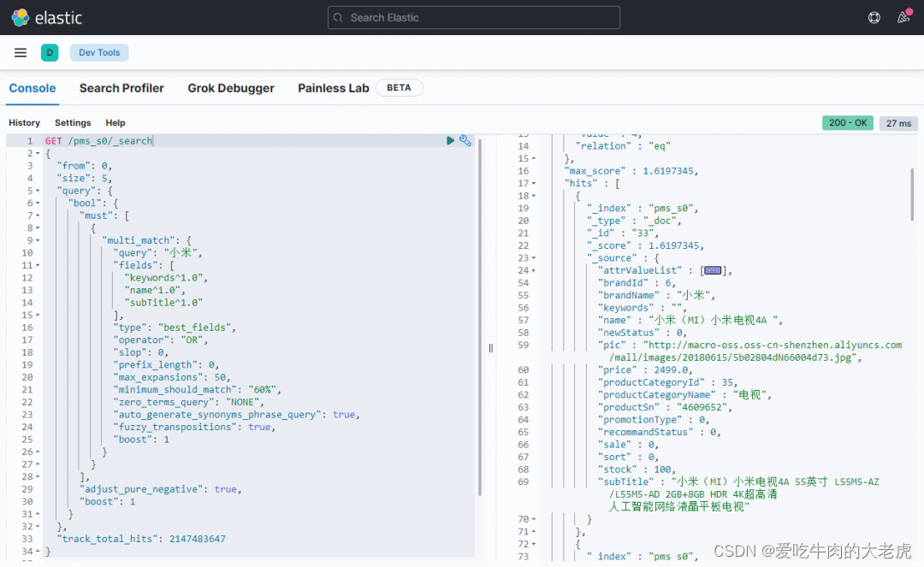Click the "_id" : "33" line
The image size is (924, 567).
[623, 233]
